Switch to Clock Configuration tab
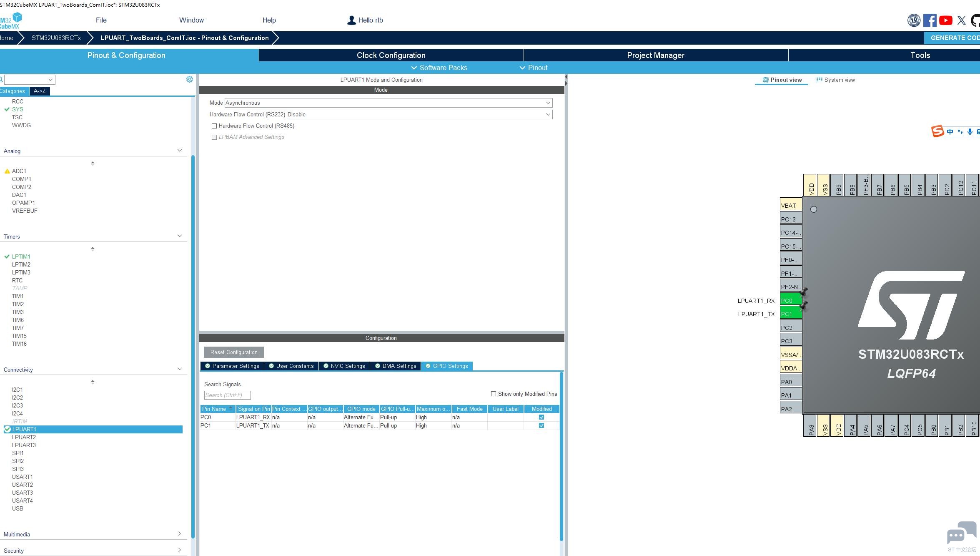 tap(391, 55)
